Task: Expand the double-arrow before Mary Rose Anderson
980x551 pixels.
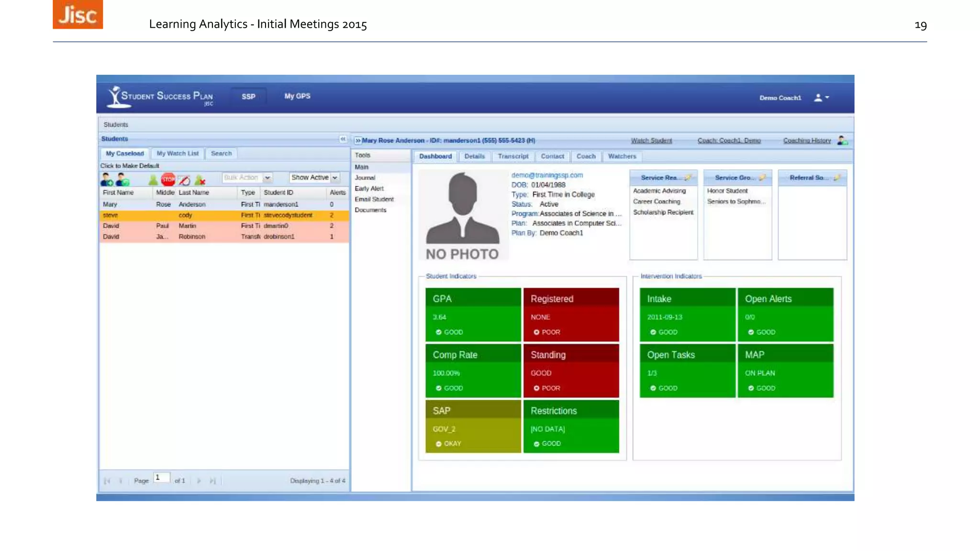Action: pyautogui.click(x=357, y=141)
